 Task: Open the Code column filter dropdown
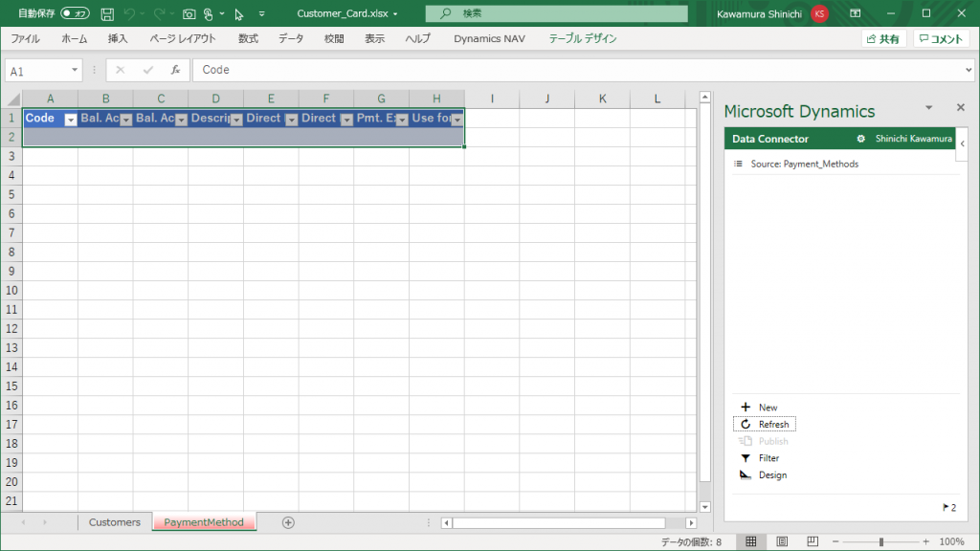point(71,120)
